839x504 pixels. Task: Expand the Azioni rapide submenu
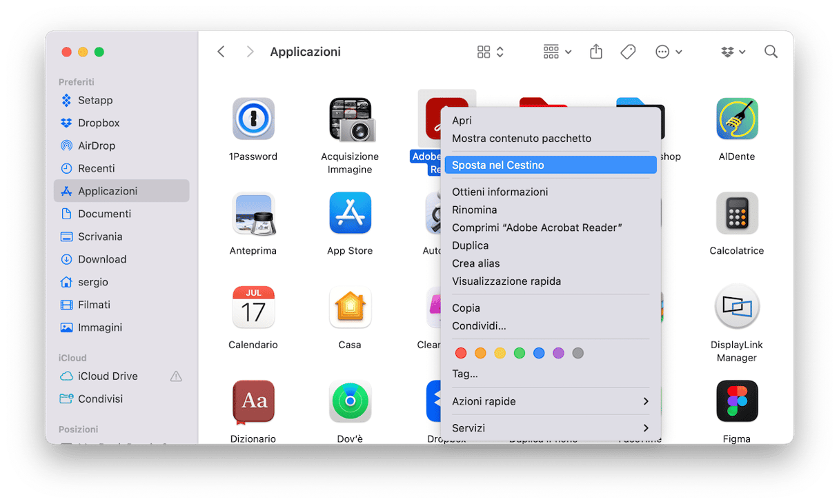[x=551, y=401]
